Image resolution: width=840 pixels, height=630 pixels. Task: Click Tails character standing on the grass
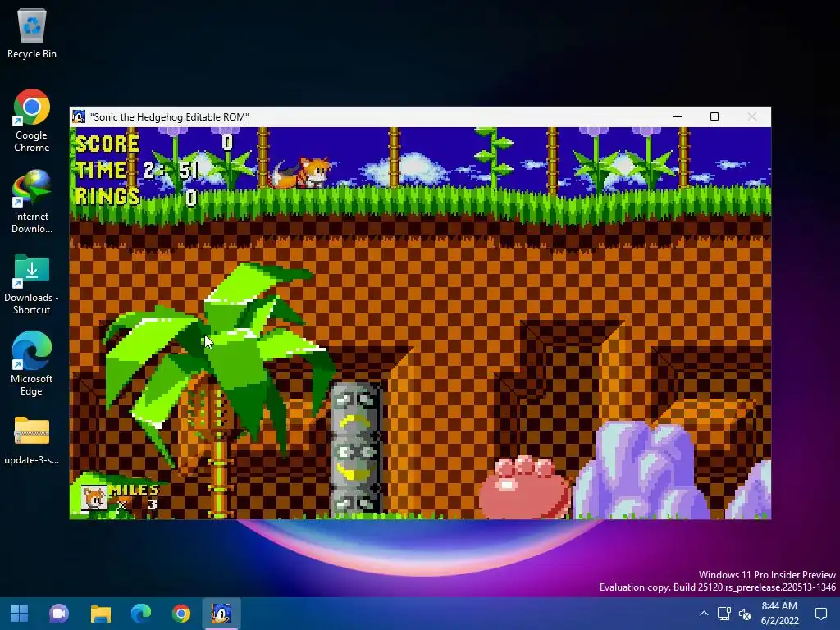click(x=302, y=172)
